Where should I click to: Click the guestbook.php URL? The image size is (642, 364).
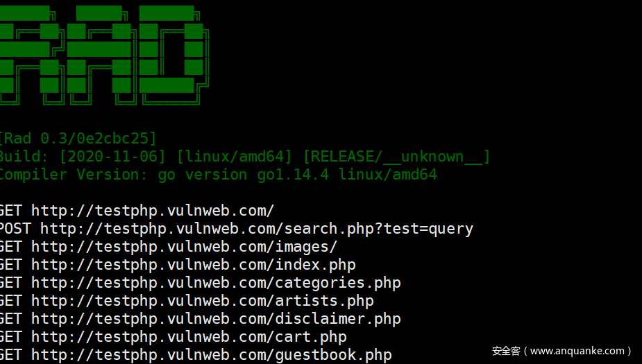[211, 355]
